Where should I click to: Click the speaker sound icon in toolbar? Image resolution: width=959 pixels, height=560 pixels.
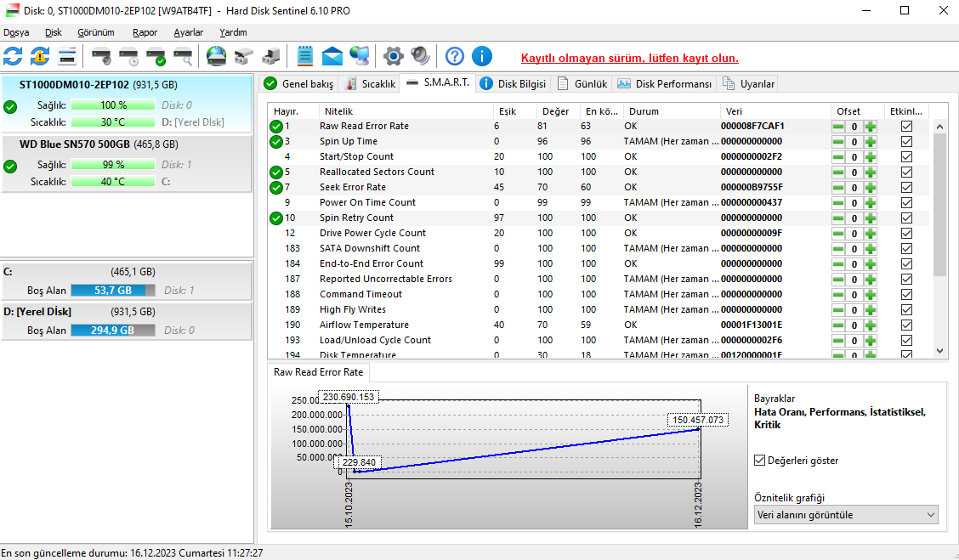[420, 57]
